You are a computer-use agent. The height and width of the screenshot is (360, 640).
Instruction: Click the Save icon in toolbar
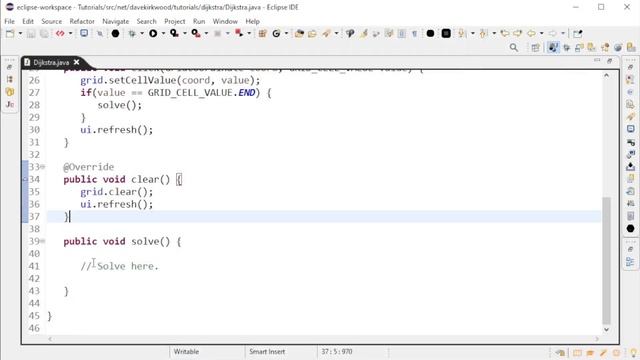coord(31,33)
